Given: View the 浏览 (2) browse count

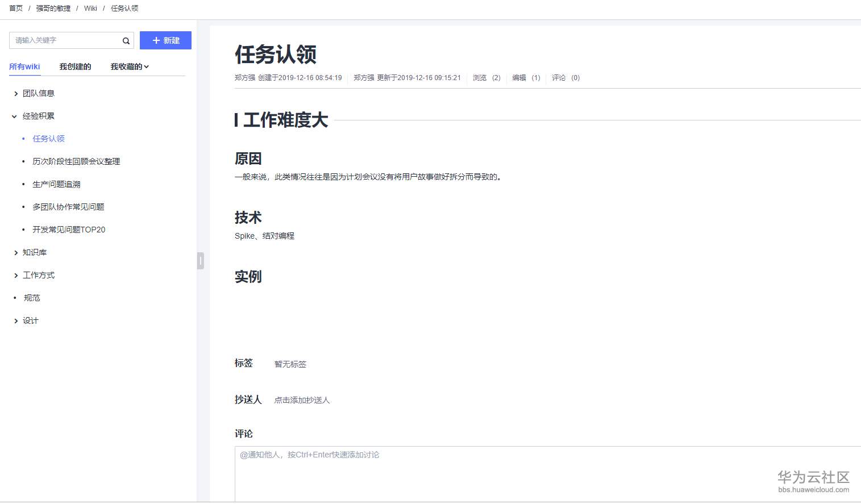Looking at the screenshot, I should click(486, 78).
